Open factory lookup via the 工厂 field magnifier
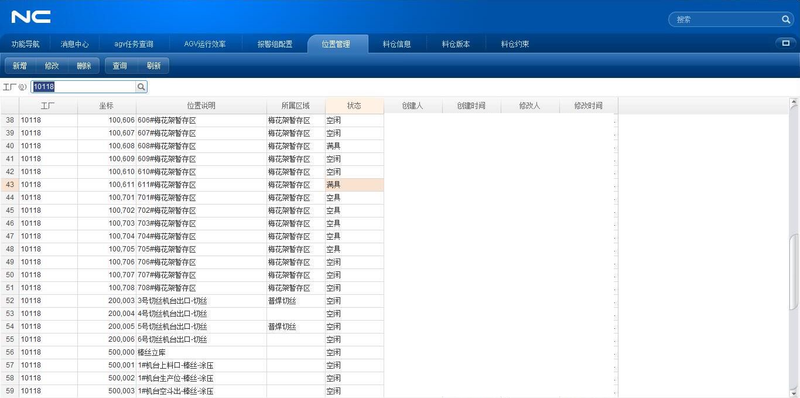Viewport: 800px width, 398px height. coord(141,87)
